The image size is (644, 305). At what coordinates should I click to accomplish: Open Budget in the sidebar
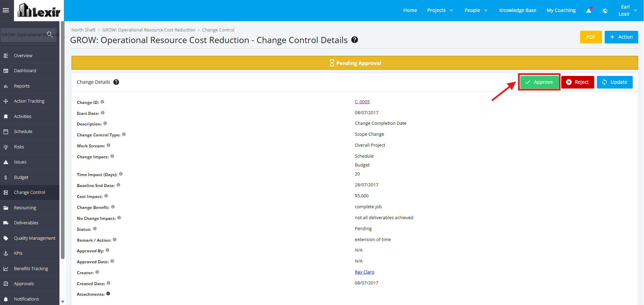click(30, 177)
